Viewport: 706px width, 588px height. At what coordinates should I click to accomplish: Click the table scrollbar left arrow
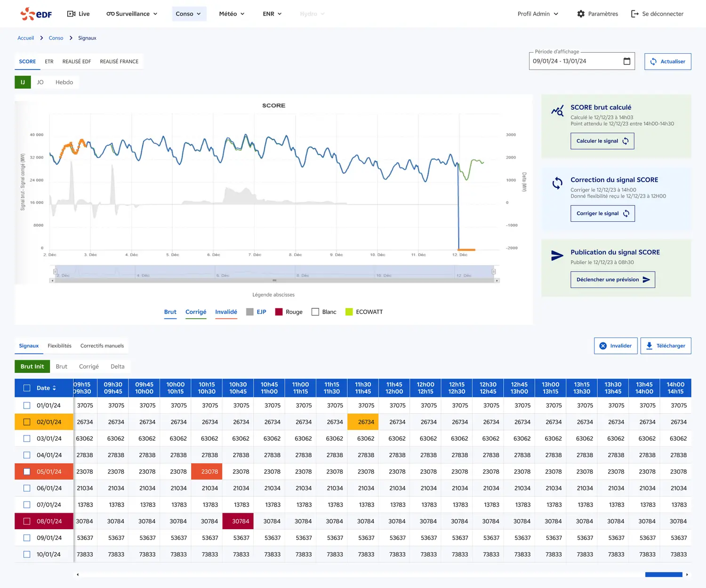point(78,574)
